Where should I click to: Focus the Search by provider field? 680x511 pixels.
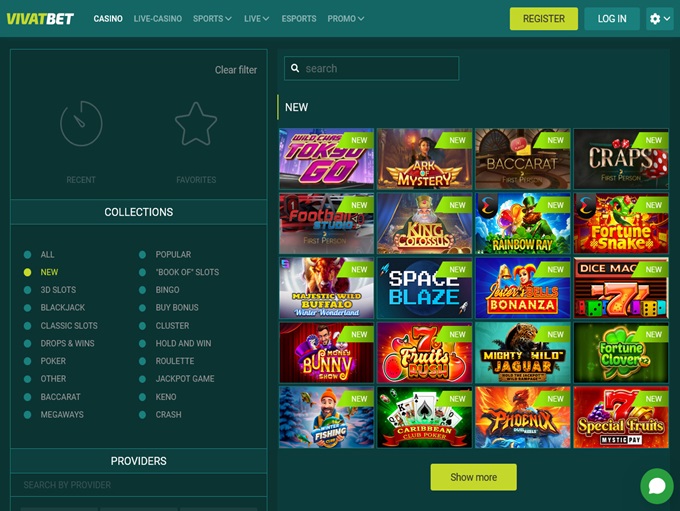point(139,485)
